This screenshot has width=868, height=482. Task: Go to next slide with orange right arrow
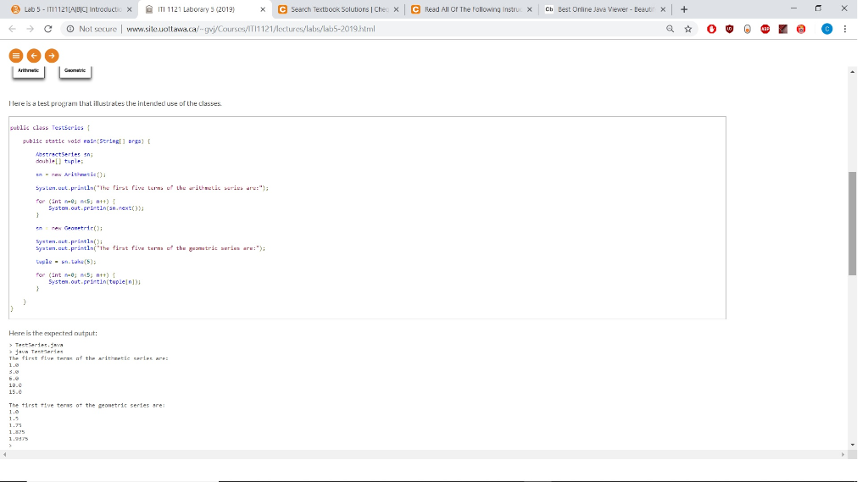pos(52,55)
